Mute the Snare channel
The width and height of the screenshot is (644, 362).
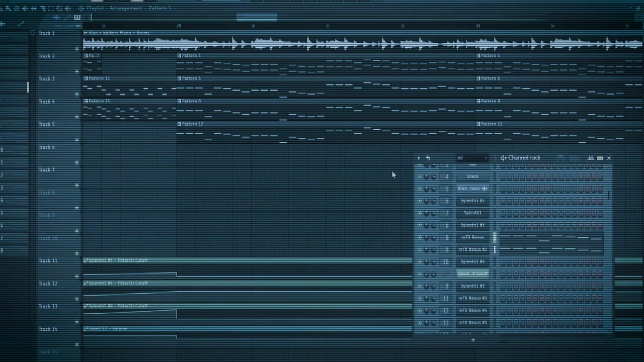point(420,176)
